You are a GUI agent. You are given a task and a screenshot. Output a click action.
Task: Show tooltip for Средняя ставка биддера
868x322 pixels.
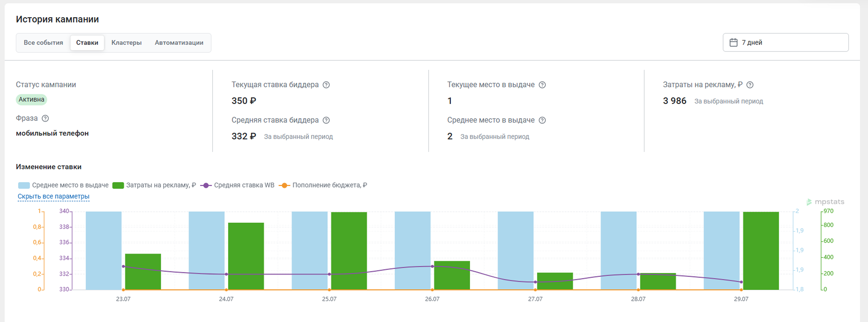pyautogui.click(x=326, y=120)
